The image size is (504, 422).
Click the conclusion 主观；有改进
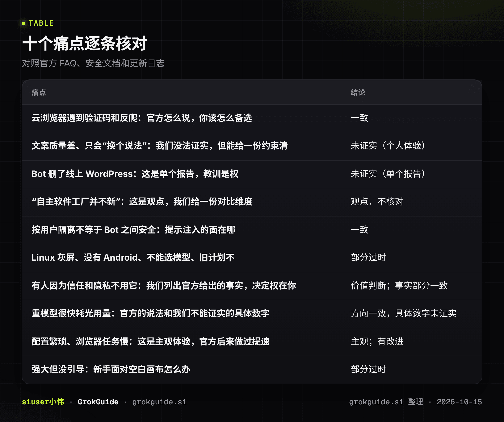click(x=377, y=341)
